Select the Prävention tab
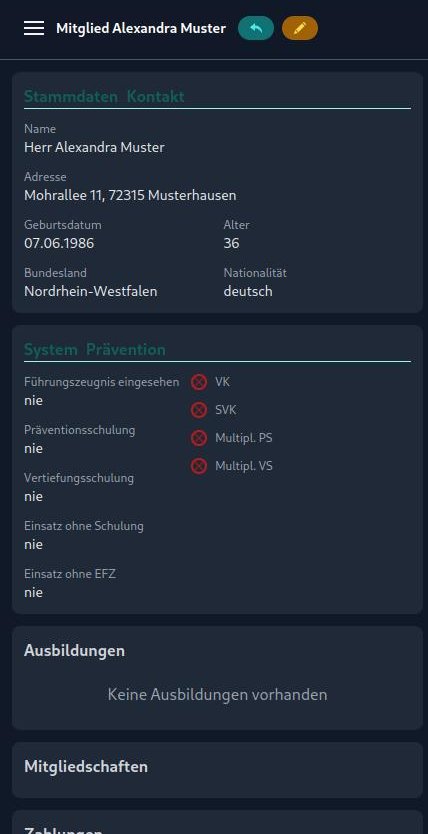428x834 pixels. coord(125,349)
